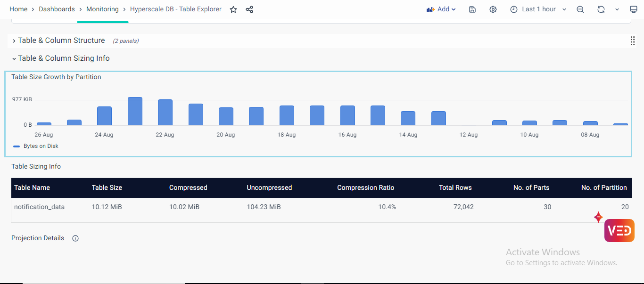Navigate to Monitoring in the breadcrumb
The height and width of the screenshot is (284, 644).
pyautogui.click(x=102, y=9)
